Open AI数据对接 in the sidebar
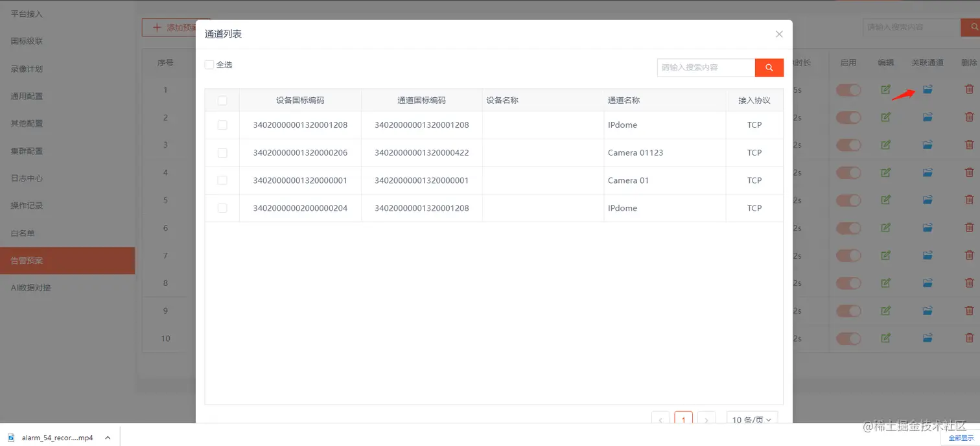 [x=67, y=287]
